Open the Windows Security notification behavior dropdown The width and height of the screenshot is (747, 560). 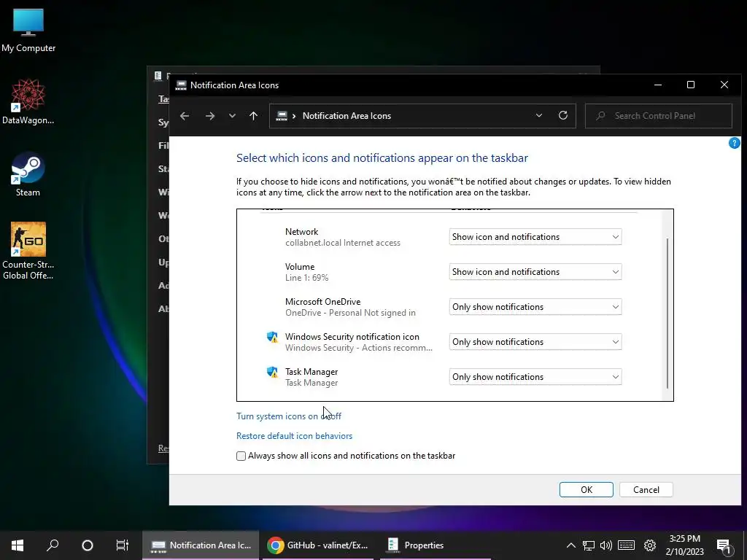coord(535,342)
